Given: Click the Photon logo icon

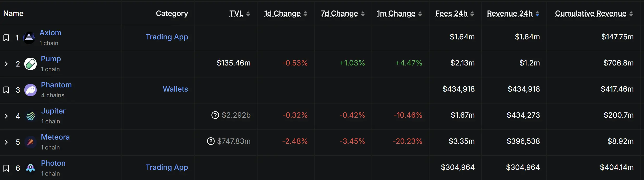Looking at the screenshot, I should pyautogui.click(x=30, y=168).
